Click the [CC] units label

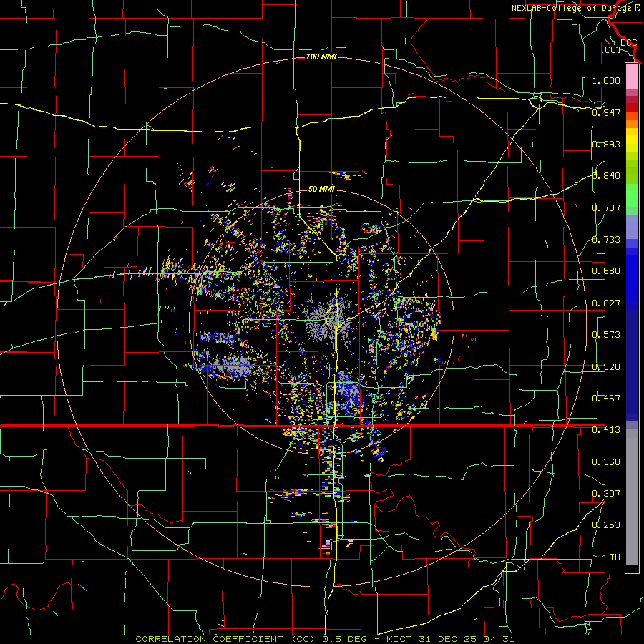(x=610, y=49)
